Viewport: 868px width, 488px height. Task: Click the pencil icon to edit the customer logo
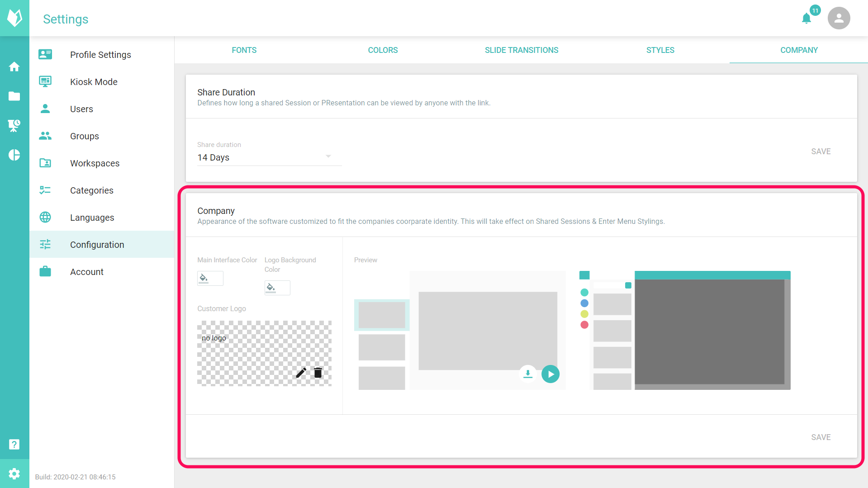point(301,373)
